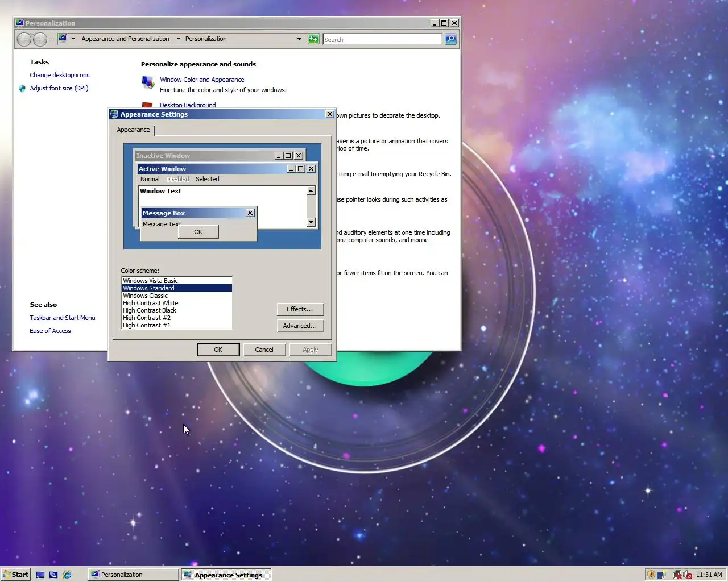Open the Ease of Access link
The height and width of the screenshot is (582, 728).
click(50, 331)
